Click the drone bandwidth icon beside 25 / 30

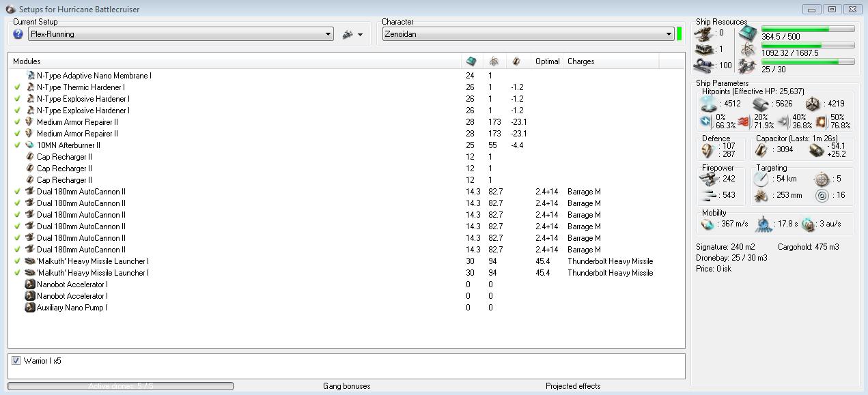point(748,65)
